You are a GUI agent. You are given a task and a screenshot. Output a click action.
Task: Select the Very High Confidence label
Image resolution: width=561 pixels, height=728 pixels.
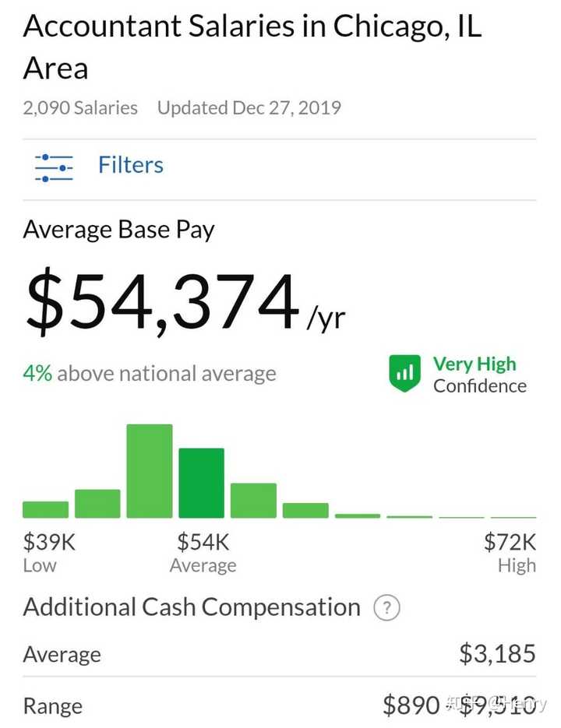[x=480, y=375]
